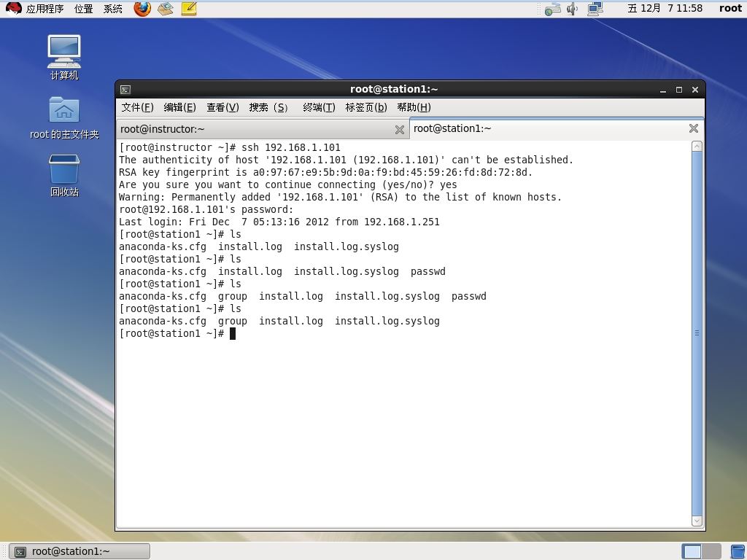Click the 'root@192.168.1.101's password:' line
747x560 pixels.
click(x=206, y=209)
